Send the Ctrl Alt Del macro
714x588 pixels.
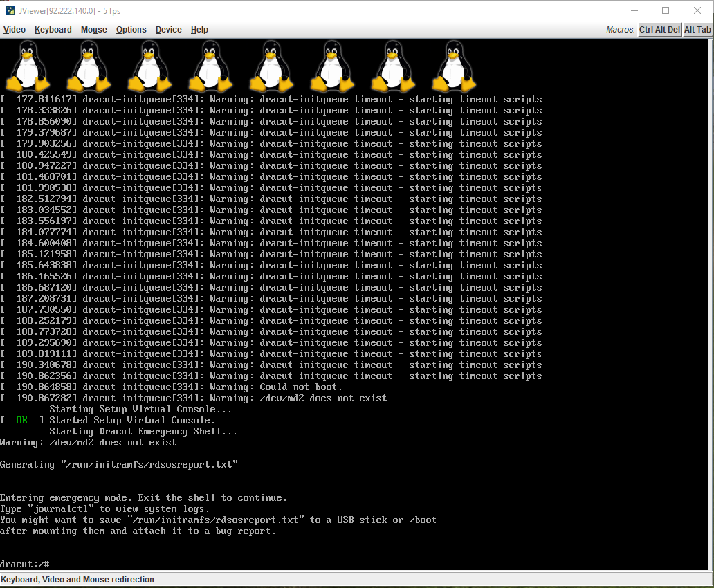659,30
